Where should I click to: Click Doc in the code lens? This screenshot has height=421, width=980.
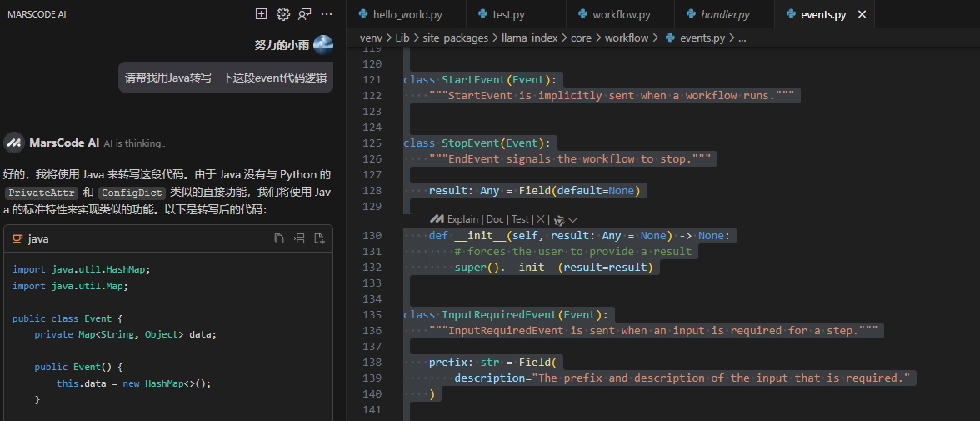coord(495,219)
